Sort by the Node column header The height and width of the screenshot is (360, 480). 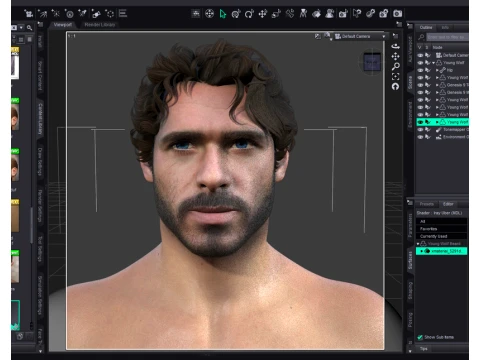coord(450,47)
